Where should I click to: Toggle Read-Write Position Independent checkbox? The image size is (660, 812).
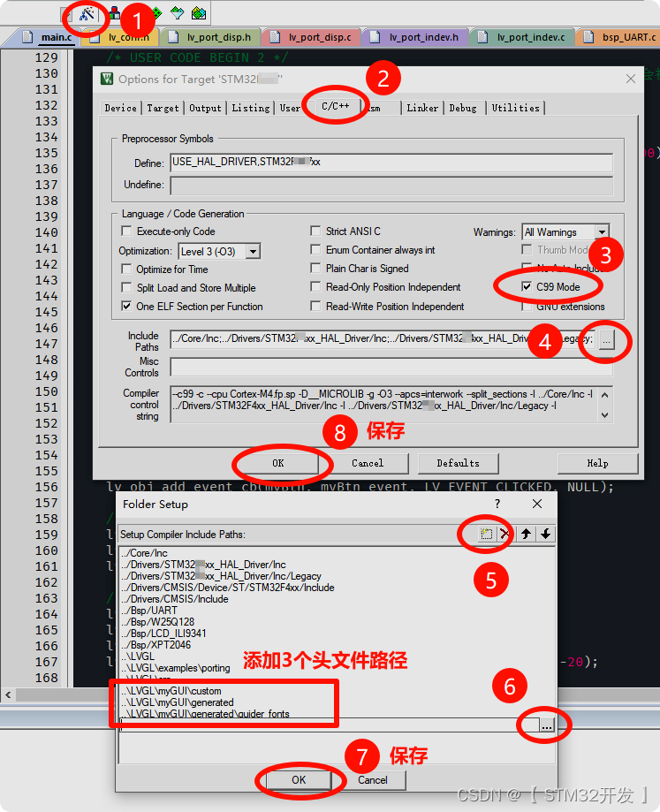[315, 306]
